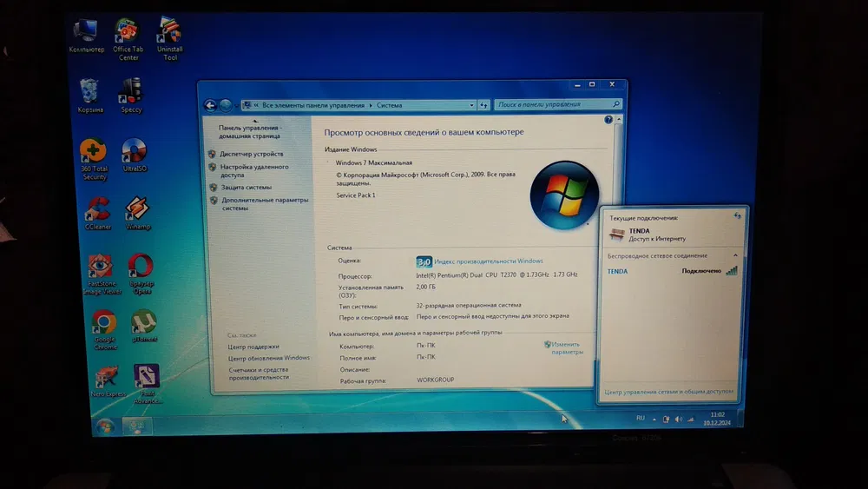Launch the Speccy shortcut

pos(131,96)
